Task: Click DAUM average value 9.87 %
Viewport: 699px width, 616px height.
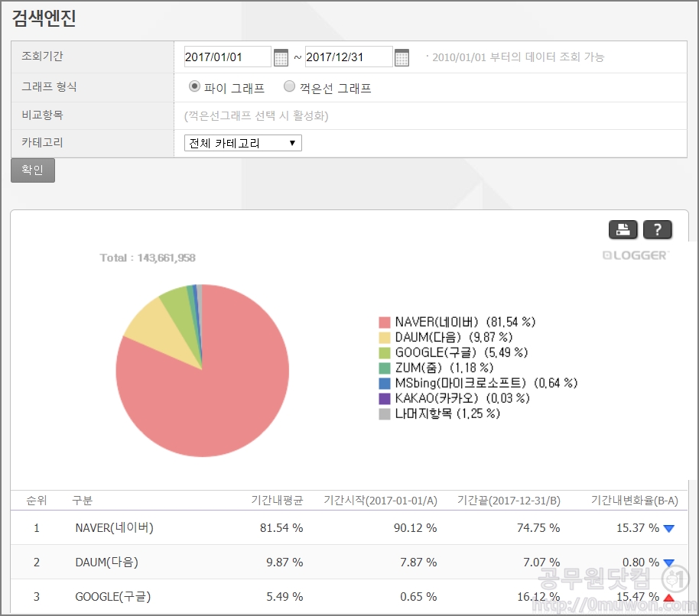Action: tap(284, 563)
